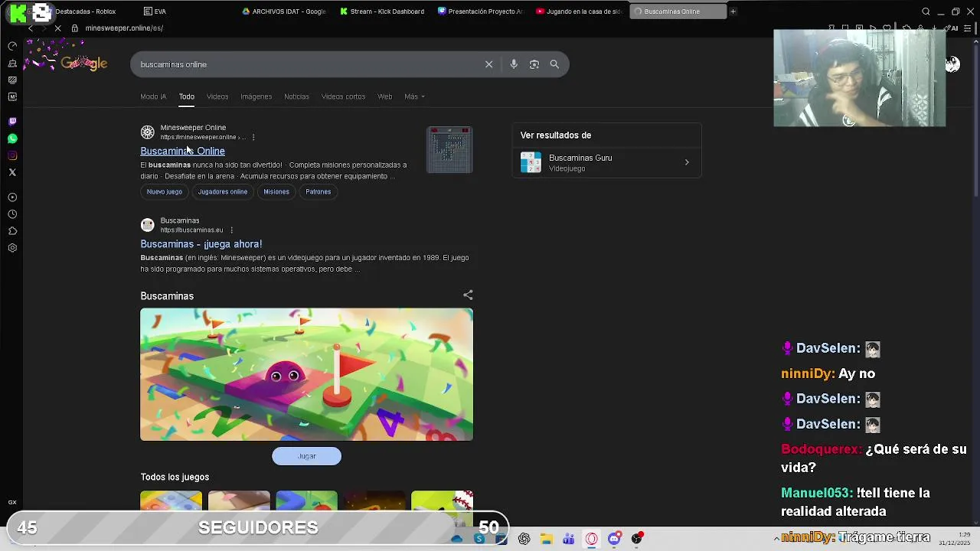This screenshot has height=551, width=980.
Task: Open new tab with plus button
Action: tap(733, 11)
